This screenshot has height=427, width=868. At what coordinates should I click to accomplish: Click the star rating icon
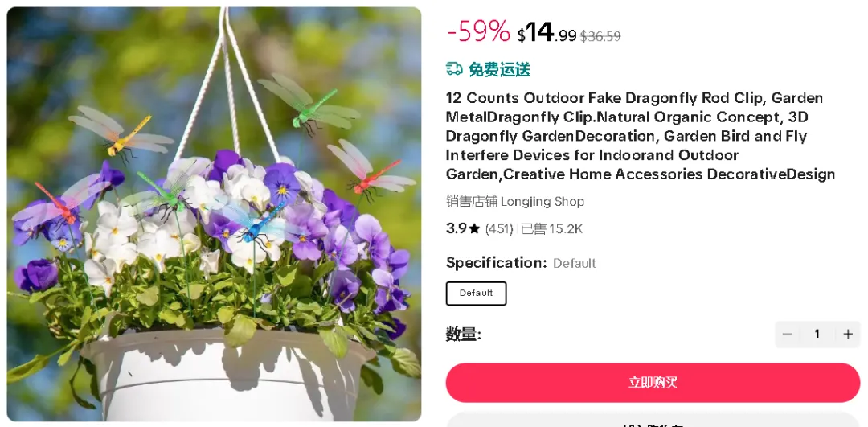474,229
